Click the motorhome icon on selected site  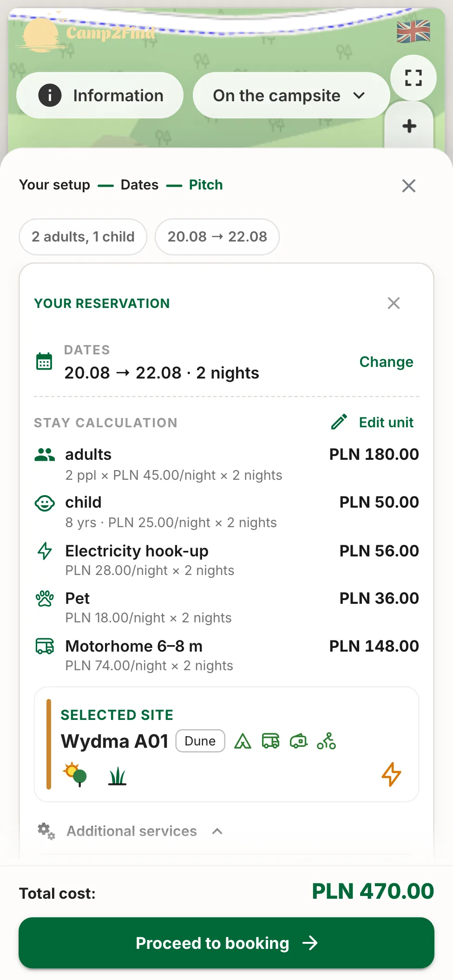(x=270, y=741)
